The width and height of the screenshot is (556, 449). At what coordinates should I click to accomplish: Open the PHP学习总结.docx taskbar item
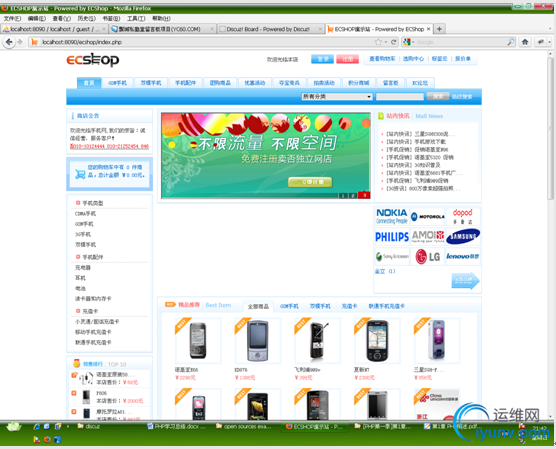[x=176, y=426]
